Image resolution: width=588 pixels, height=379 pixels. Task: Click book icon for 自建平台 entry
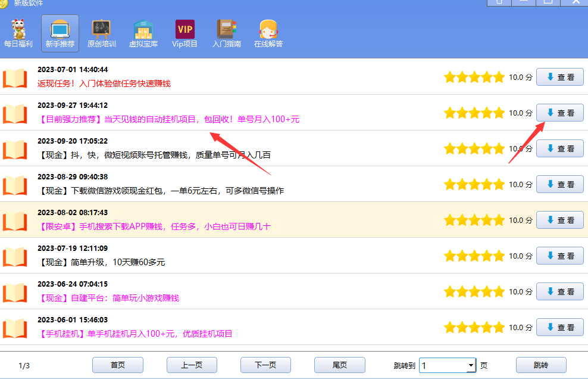point(15,292)
